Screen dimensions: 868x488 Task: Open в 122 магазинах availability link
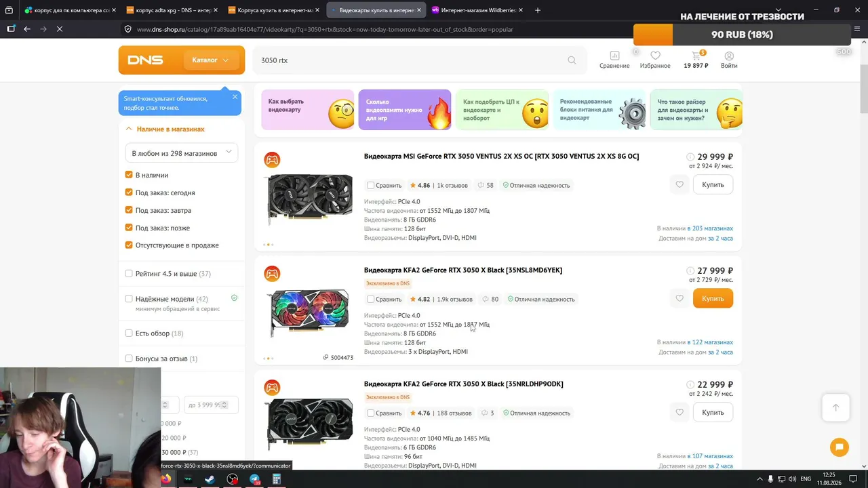pyautogui.click(x=710, y=342)
